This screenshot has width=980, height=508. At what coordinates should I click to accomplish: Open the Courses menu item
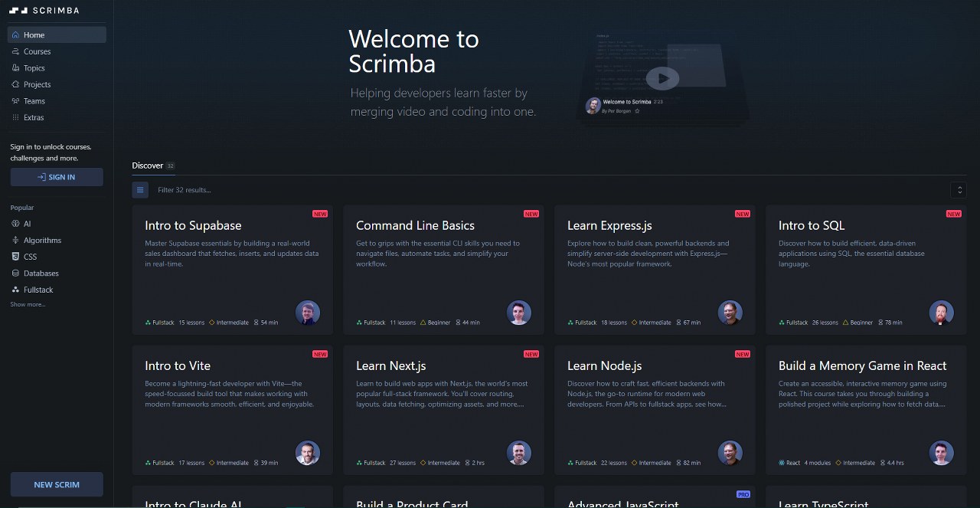click(x=57, y=51)
